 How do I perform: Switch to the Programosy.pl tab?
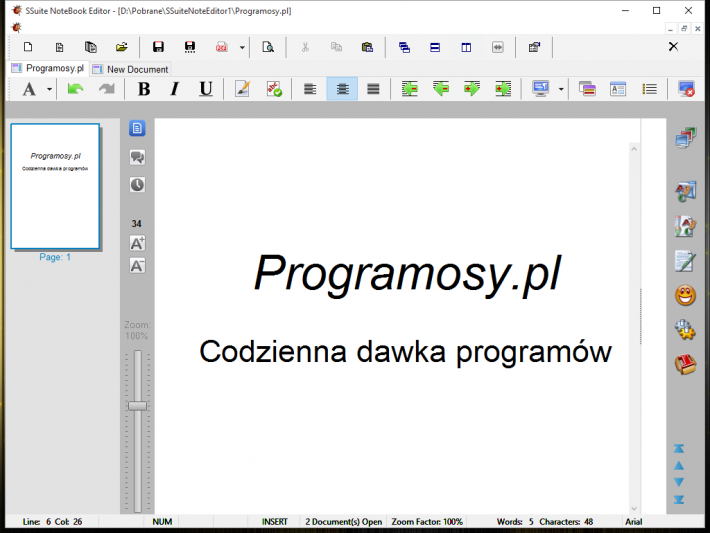point(48,68)
